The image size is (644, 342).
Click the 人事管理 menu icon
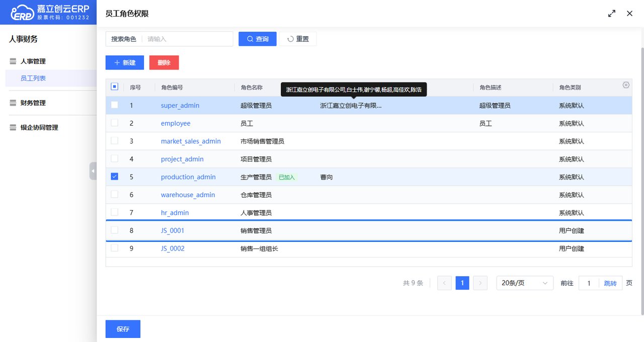click(x=13, y=61)
